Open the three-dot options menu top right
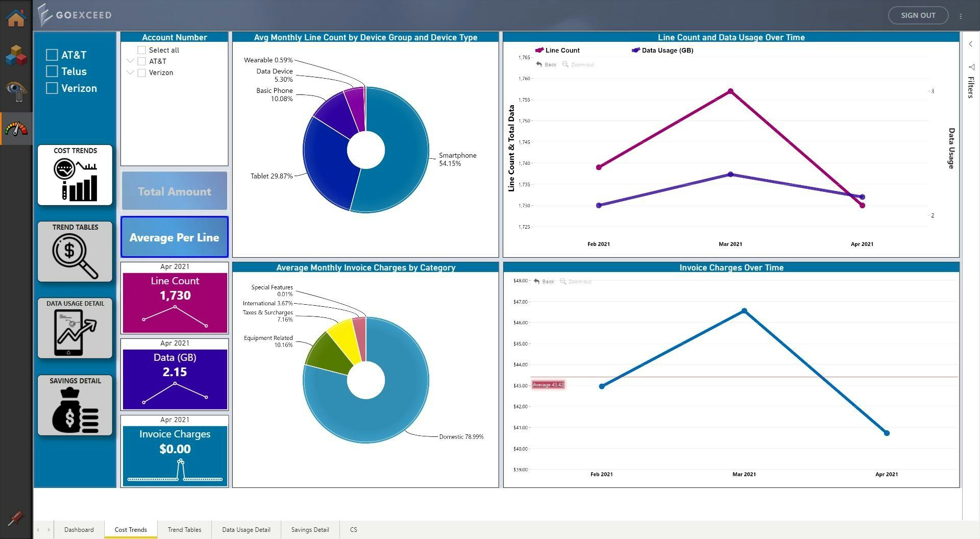The width and height of the screenshot is (980, 539). 961,16
